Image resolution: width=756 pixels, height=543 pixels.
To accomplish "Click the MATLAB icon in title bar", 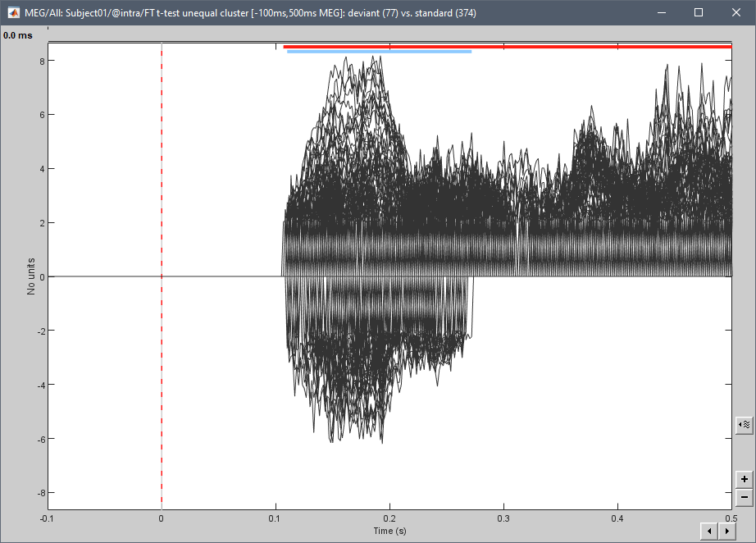I will (x=13, y=13).
